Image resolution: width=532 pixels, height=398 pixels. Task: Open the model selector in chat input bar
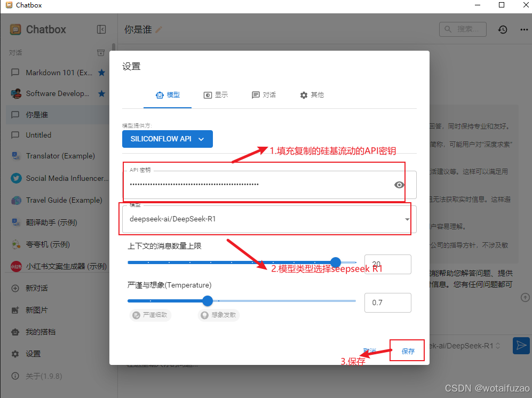click(x=465, y=346)
